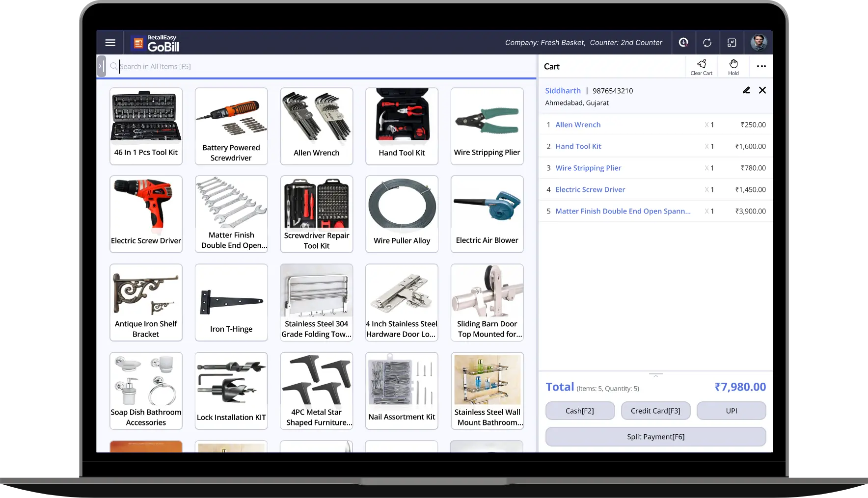868x498 pixels.
Task: Click the downloads/update icon with notification badge
Action: pos(683,43)
